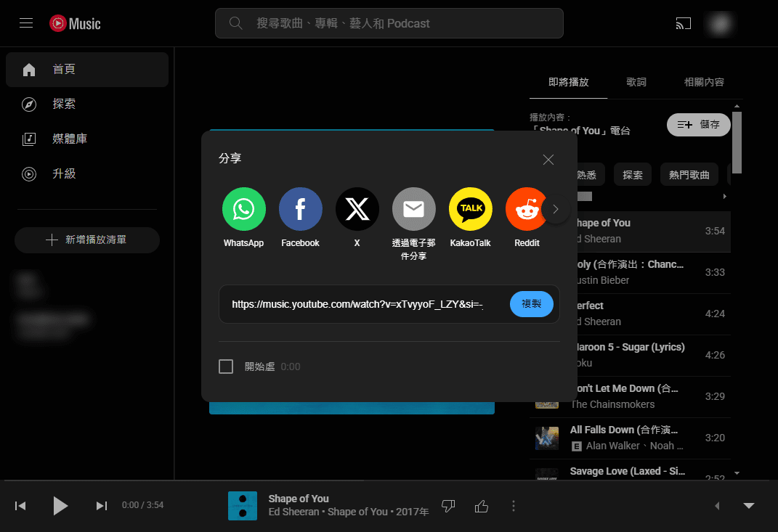
Task: Open player bar more options menu
Action: (514, 506)
